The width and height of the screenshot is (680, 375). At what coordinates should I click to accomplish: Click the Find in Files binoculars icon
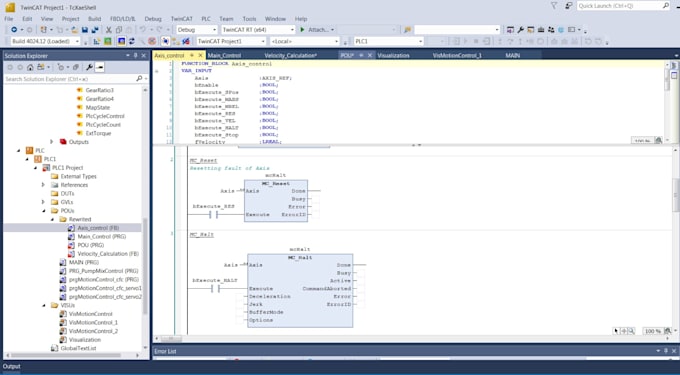(407, 30)
